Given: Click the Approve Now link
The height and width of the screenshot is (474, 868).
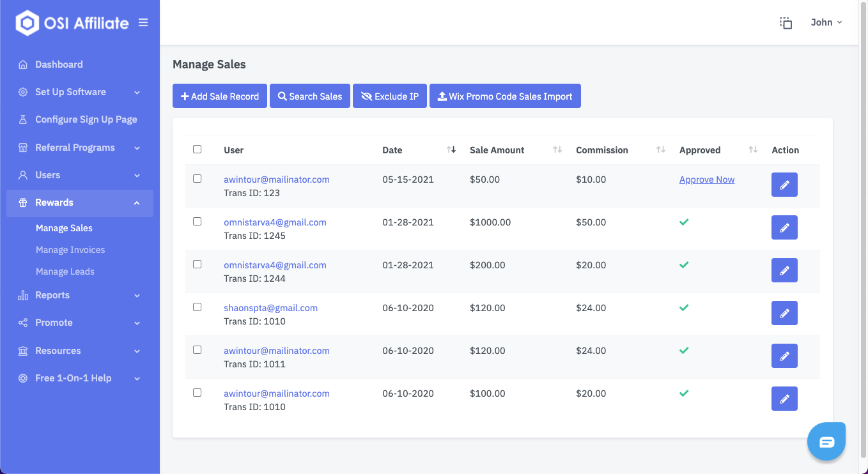Looking at the screenshot, I should coord(707,180).
